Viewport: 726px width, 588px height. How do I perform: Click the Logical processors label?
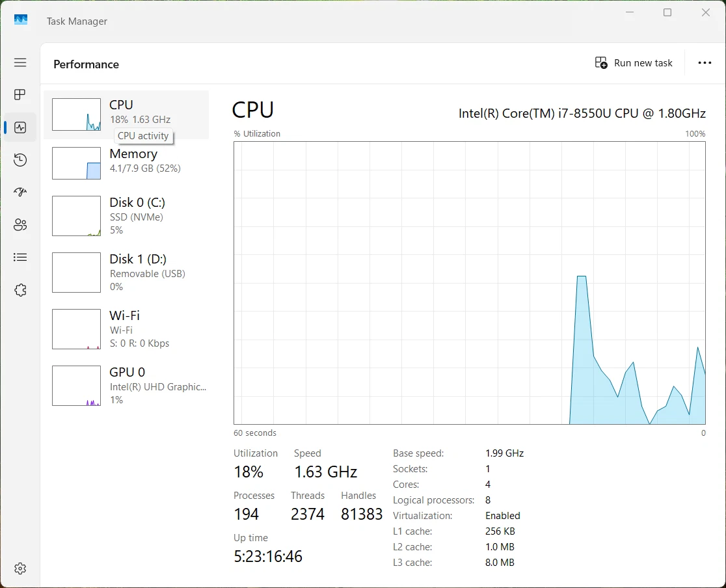[433, 500]
